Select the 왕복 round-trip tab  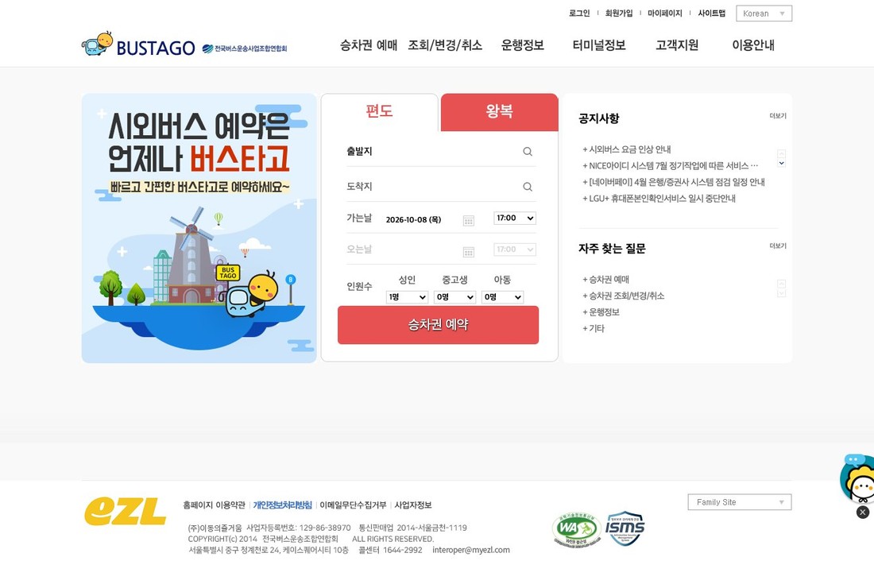pos(500,112)
